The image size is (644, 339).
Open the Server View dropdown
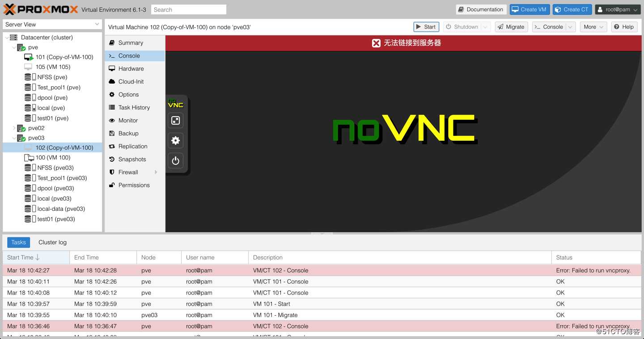tap(97, 25)
